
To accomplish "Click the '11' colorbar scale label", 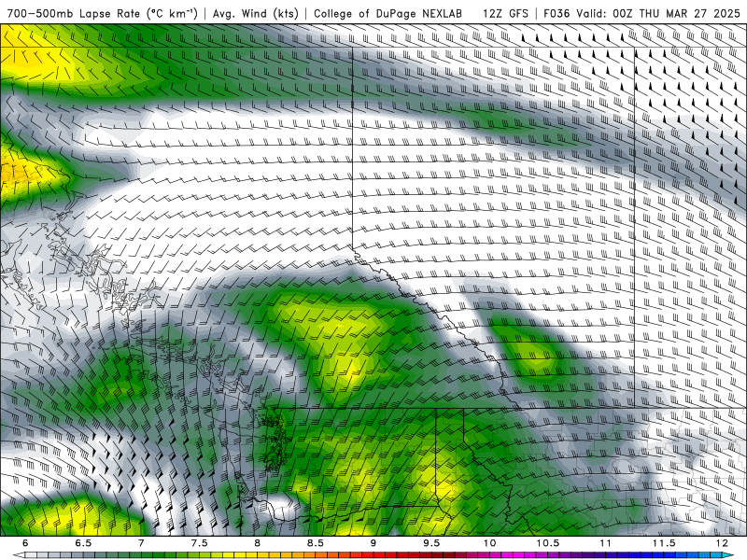I will pos(605,543).
